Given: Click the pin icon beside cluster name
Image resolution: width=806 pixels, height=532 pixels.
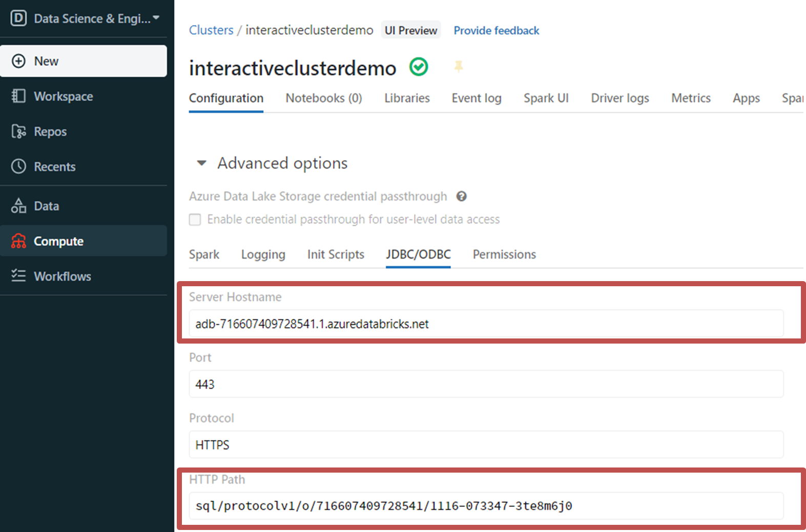Looking at the screenshot, I should click(x=459, y=66).
